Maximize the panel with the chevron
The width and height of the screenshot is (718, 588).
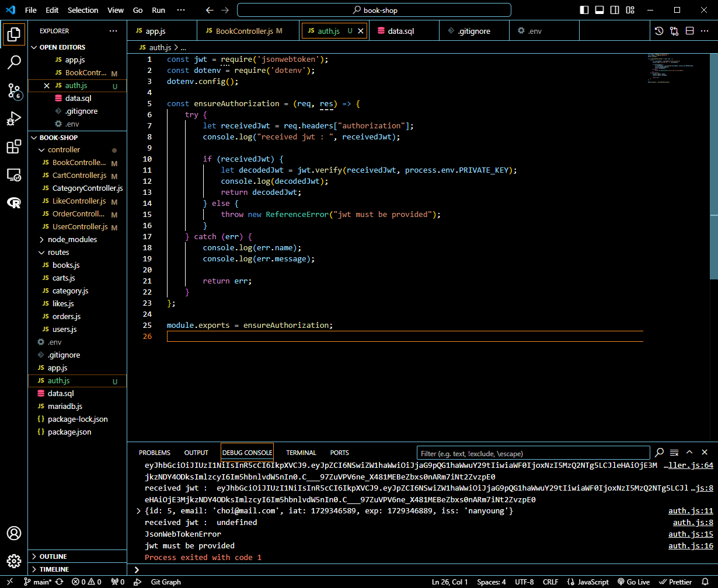click(x=689, y=452)
